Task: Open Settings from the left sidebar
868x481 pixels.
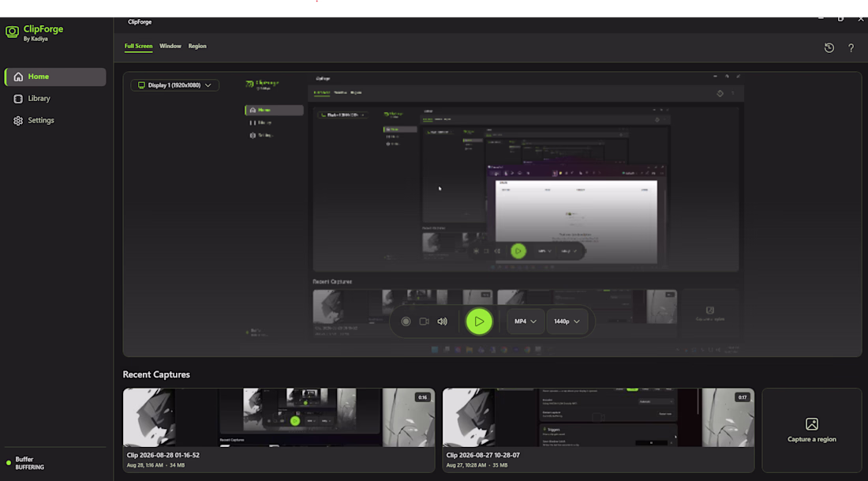Action: 55,120
